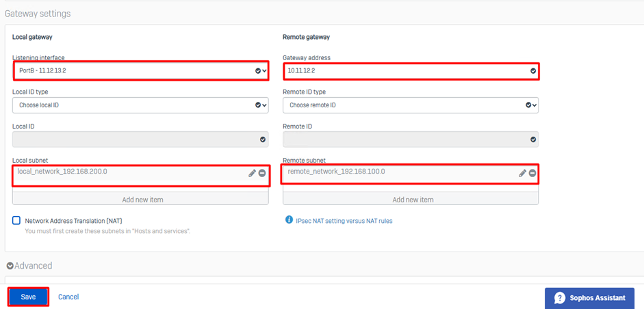Open the Remote ID type dropdown

tap(410, 105)
